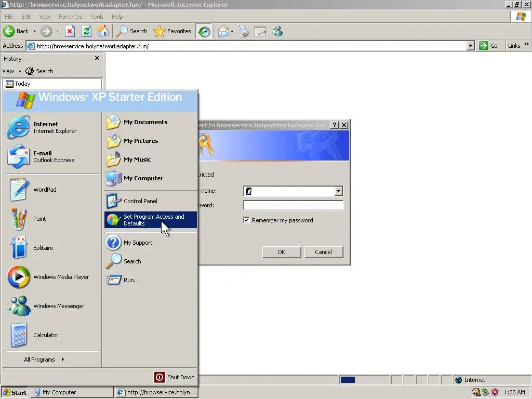This screenshot has height=399, width=532.
Task: Open the History View dropdown
Action: [11, 71]
